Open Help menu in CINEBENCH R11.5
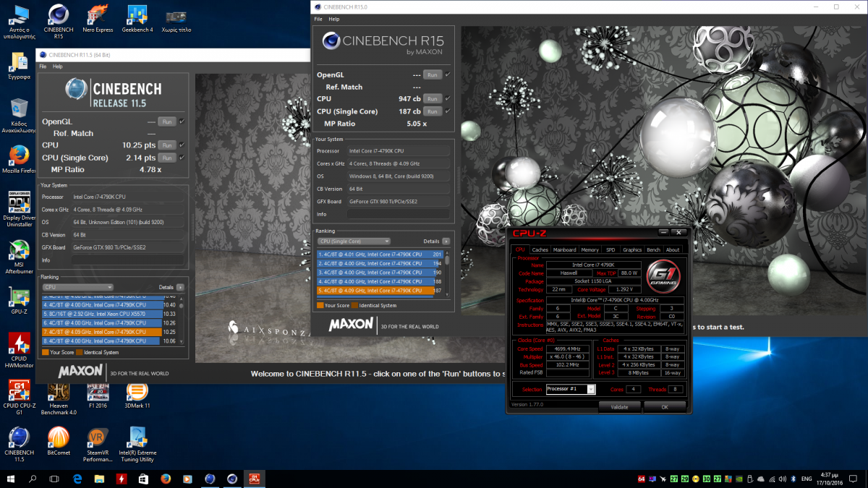 [58, 67]
